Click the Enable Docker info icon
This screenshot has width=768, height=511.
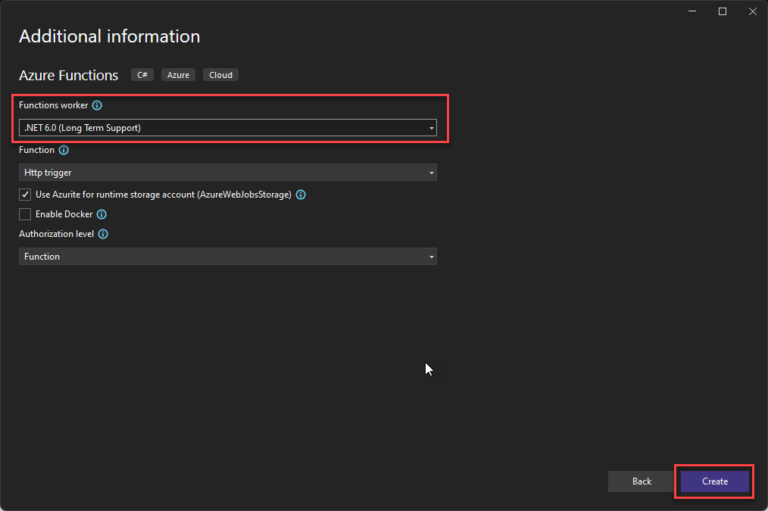tap(101, 214)
